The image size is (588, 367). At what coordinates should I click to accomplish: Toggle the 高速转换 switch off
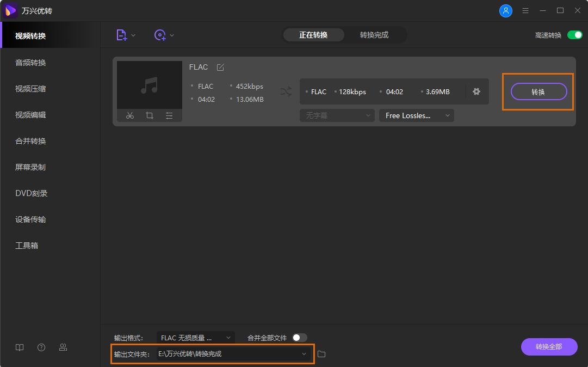tap(574, 35)
